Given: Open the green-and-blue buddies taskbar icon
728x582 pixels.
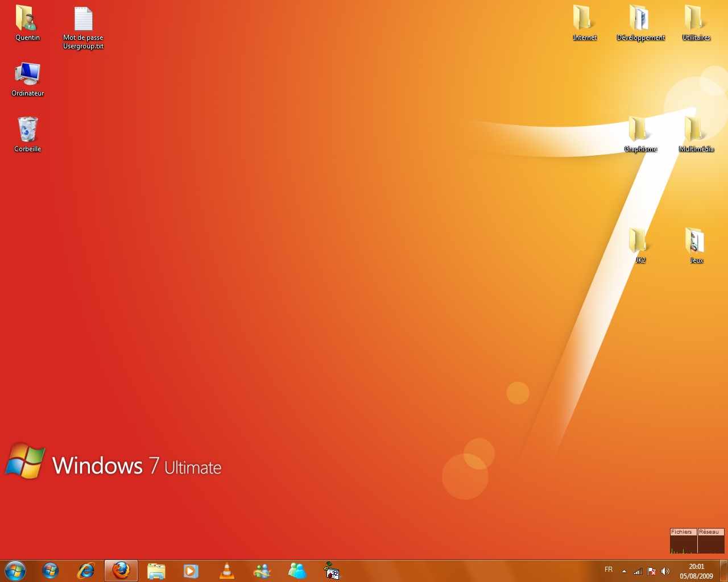Looking at the screenshot, I should pos(297,571).
